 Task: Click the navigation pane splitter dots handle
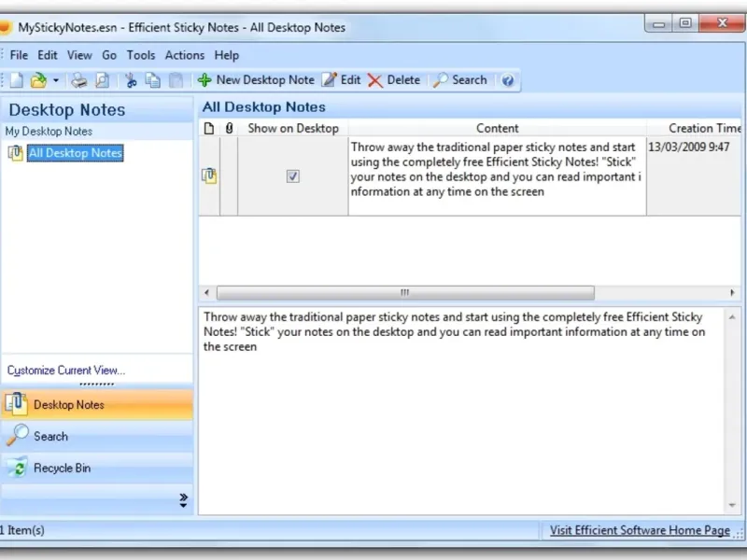pos(97,384)
